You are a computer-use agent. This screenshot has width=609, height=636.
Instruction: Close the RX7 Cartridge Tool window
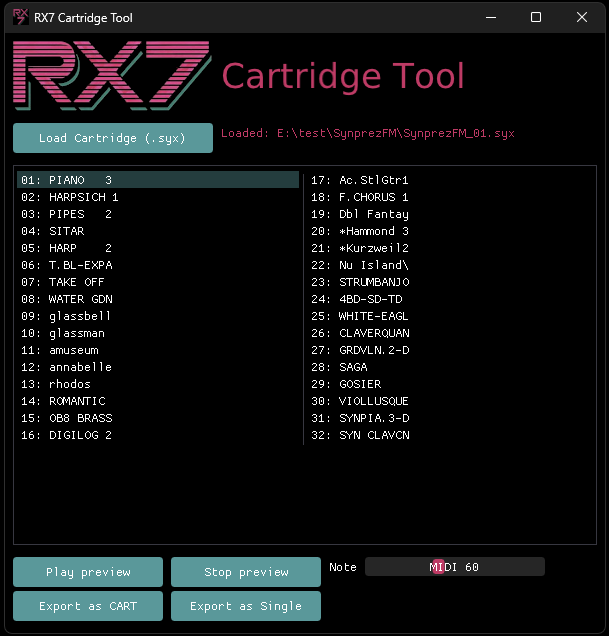point(582,17)
